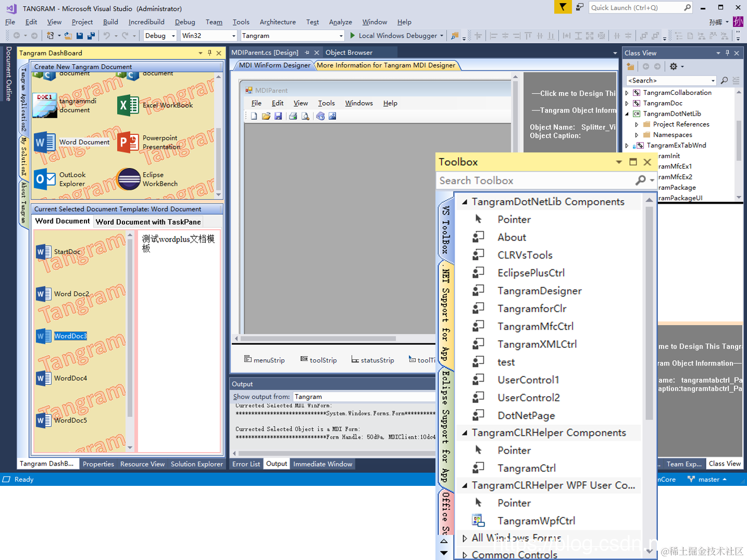Click Class View new folder icon
This screenshot has width=747, height=560.
pyautogui.click(x=630, y=66)
